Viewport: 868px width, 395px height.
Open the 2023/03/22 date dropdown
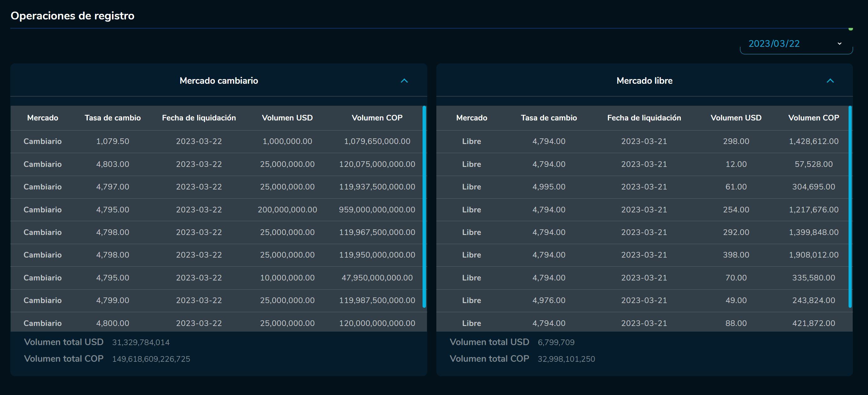point(774,44)
